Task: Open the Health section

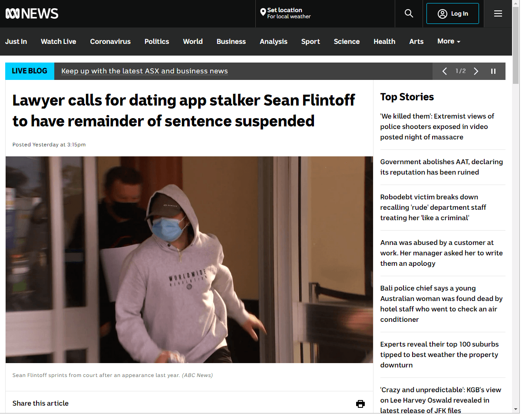Action: (x=384, y=42)
